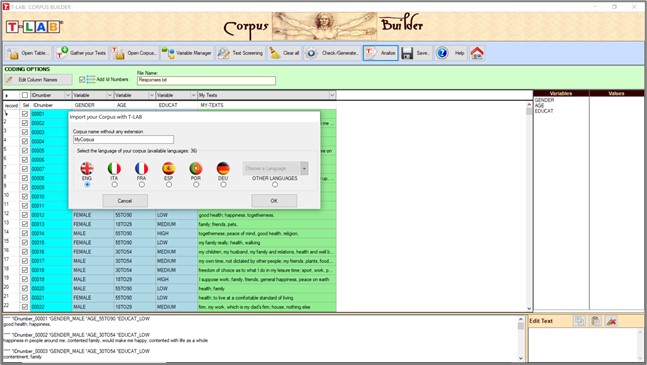The image size is (647, 365).
Task: Select the Spanish flag icon
Action: click(x=169, y=168)
